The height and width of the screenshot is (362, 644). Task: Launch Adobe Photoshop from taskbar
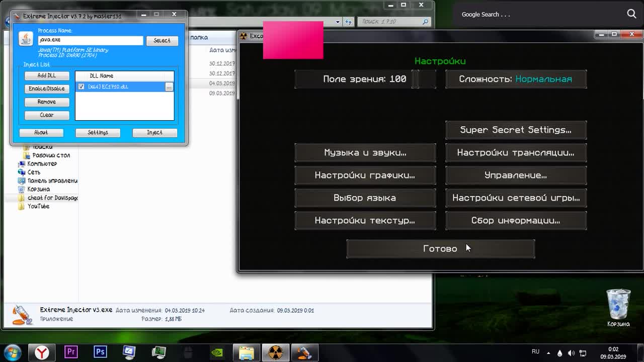(x=100, y=352)
